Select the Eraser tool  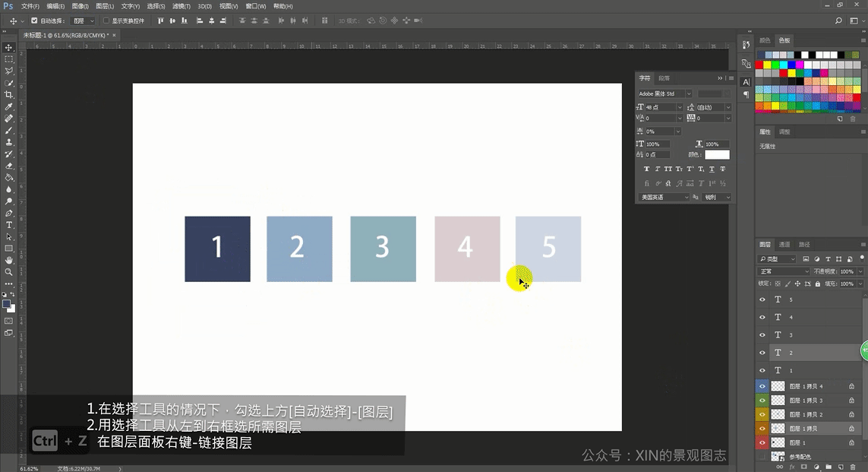[x=9, y=166]
